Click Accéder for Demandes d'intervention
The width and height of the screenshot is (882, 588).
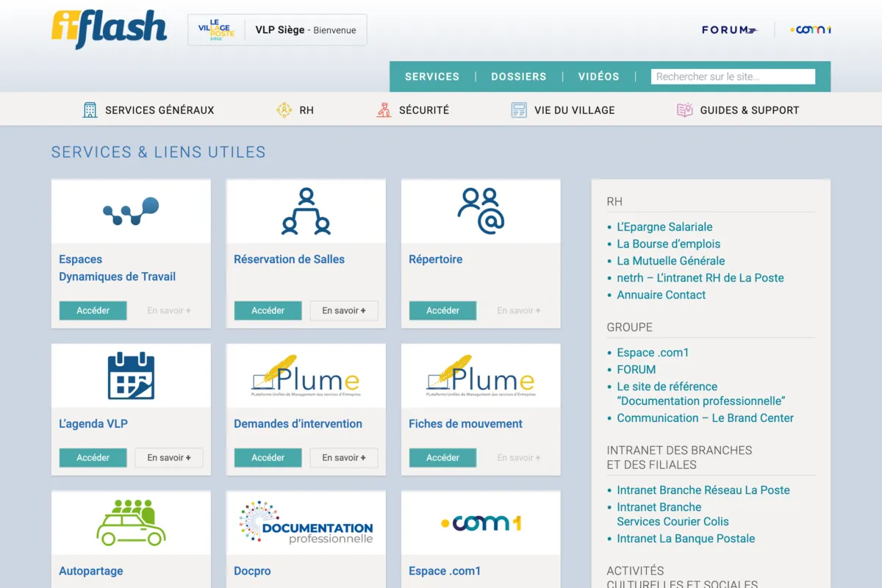point(268,458)
